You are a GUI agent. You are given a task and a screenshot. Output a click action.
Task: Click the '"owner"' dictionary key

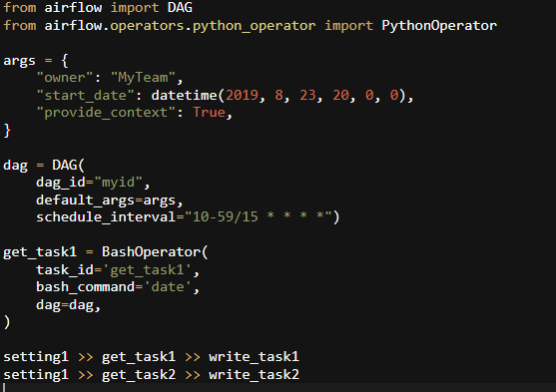tap(65, 77)
